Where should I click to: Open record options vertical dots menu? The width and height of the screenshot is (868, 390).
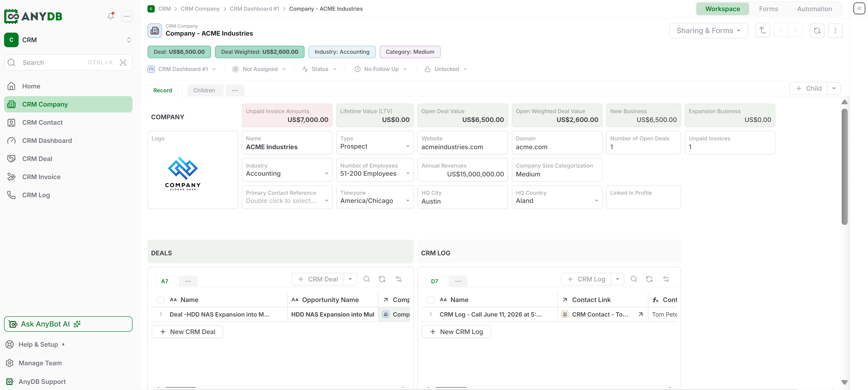835,31
